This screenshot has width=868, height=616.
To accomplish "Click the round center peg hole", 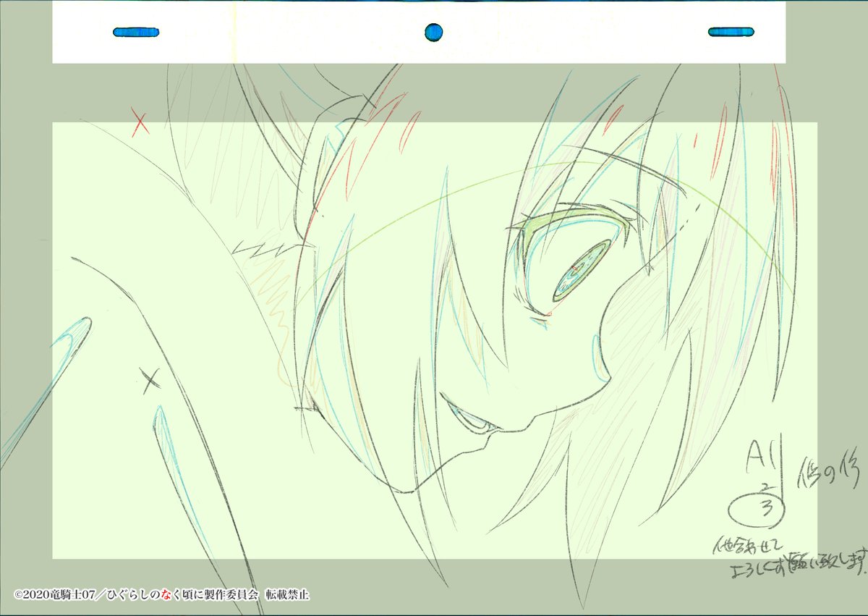I will 433,32.
